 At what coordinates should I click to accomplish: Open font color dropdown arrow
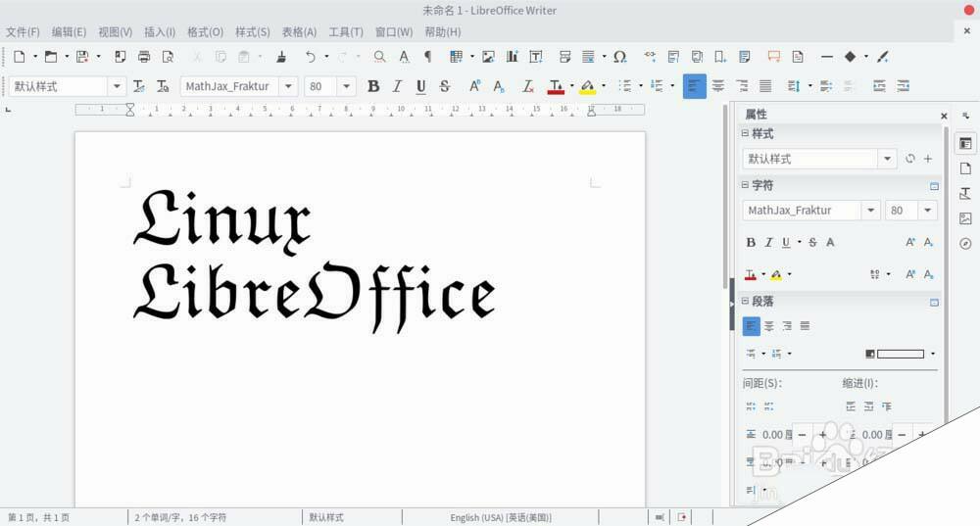pos(572,86)
